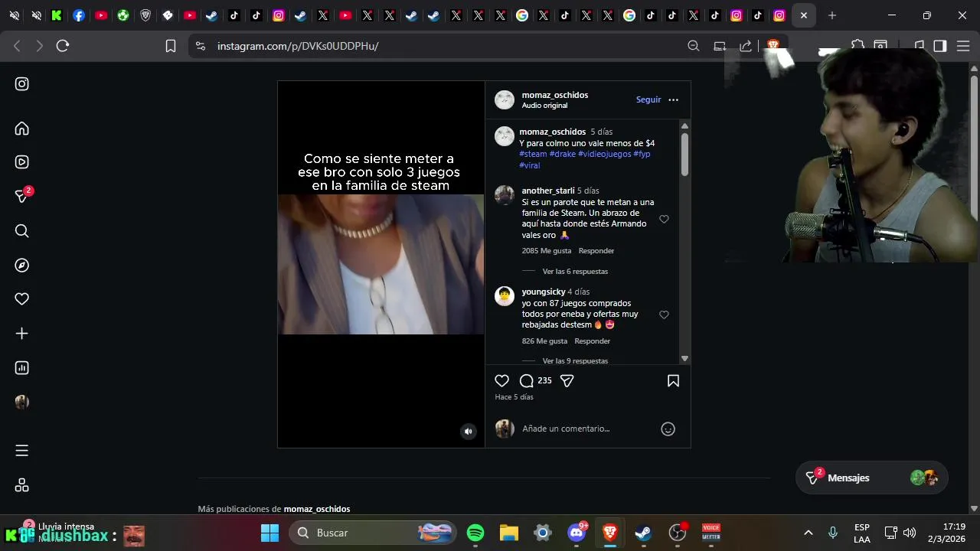Open youngsicky's profile username
Viewport: 980px width, 551px height.
coord(544,292)
